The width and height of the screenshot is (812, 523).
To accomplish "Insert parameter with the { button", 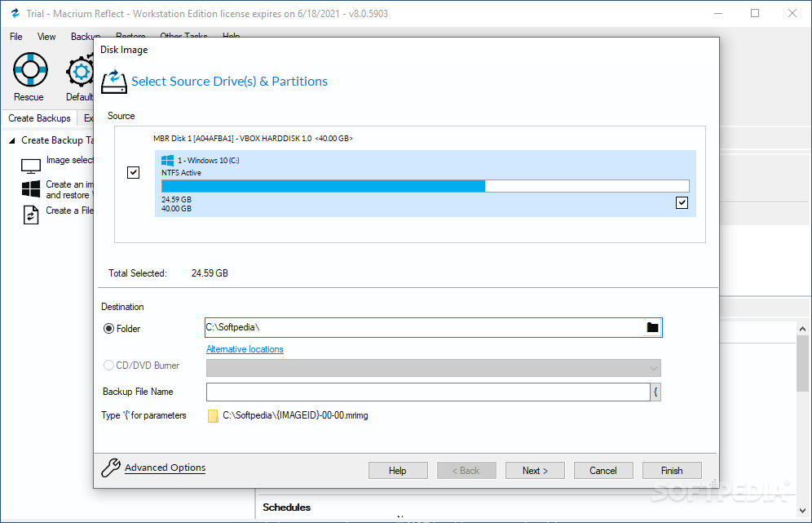I will (655, 392).
